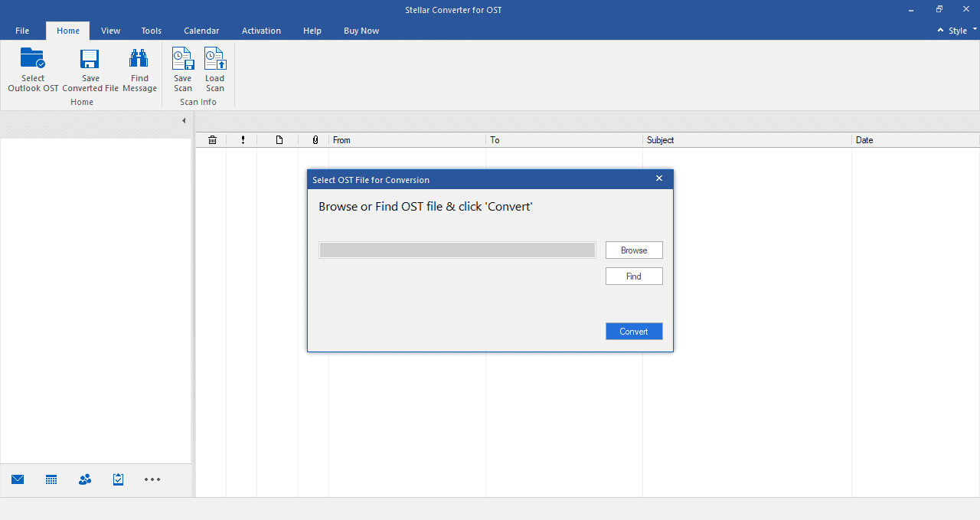Switch to Mail view icon
The width and height of the screenshot is (980, 520).
tap(18, 479)
